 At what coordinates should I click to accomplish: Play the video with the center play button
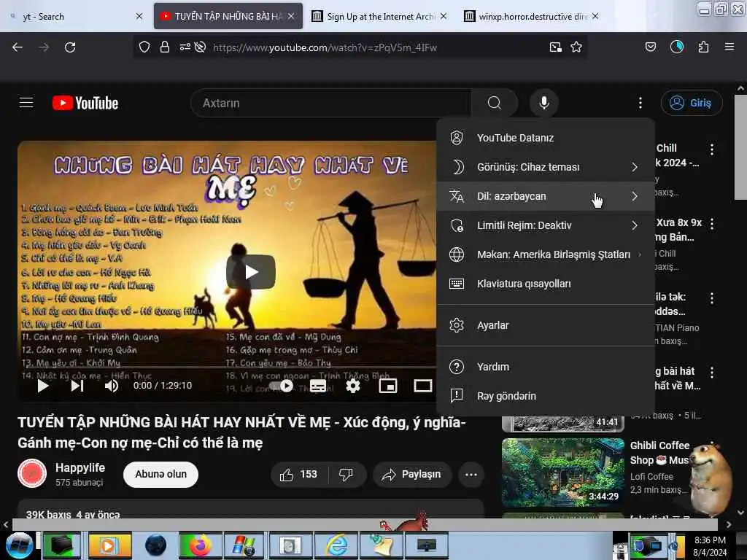click(251, 272)
